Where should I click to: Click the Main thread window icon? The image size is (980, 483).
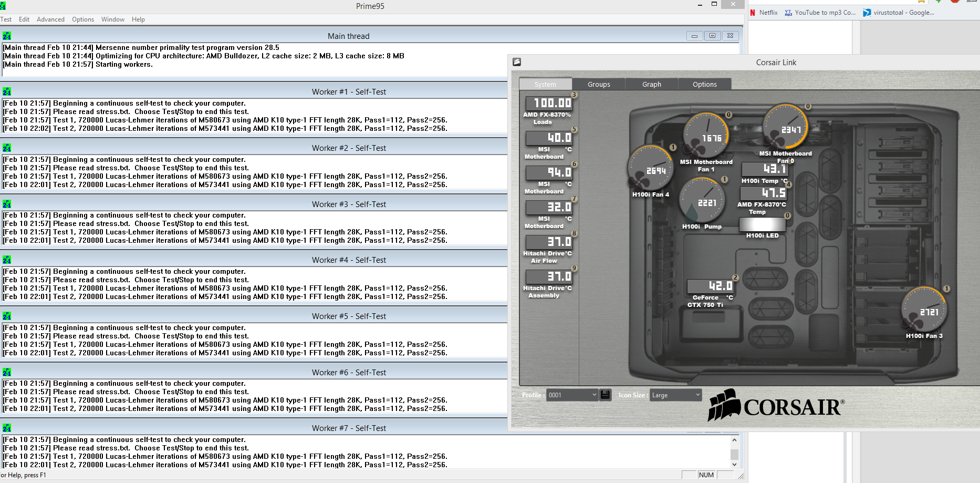(7, 36)
